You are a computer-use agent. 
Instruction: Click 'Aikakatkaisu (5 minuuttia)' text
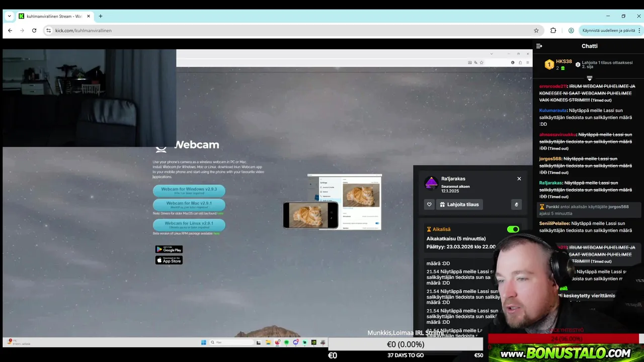pos(456,239)
